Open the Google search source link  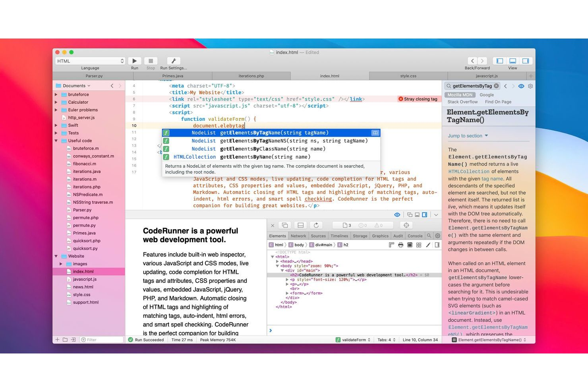tap(487, 95)
